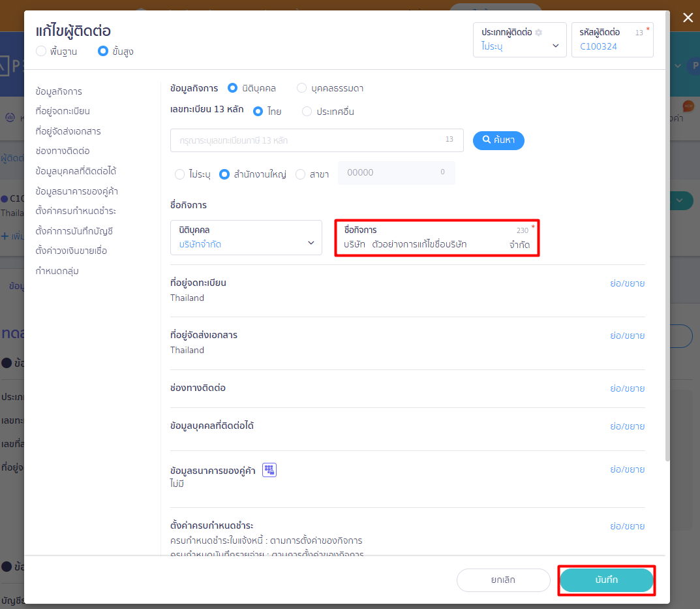Image resolution: width=700 pixels, height=609 pixels.
Task: Go to กำหนดกลุ่ม in side menu
Action: (x=57, y=271)
